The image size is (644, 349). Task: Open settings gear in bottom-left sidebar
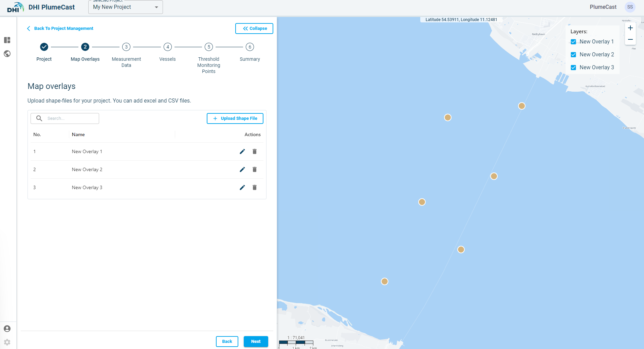tap(7, 342)
